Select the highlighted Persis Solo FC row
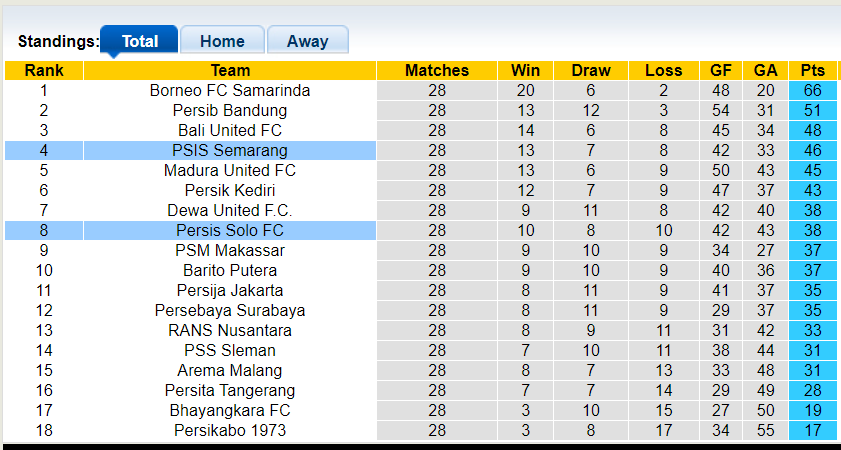 pyautogui.click(x=230, y=230)
